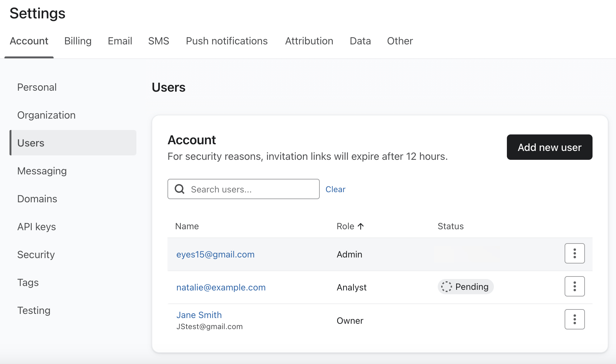Open the Testing settings section
616x364 pixels.
click(x=34, y=310)
